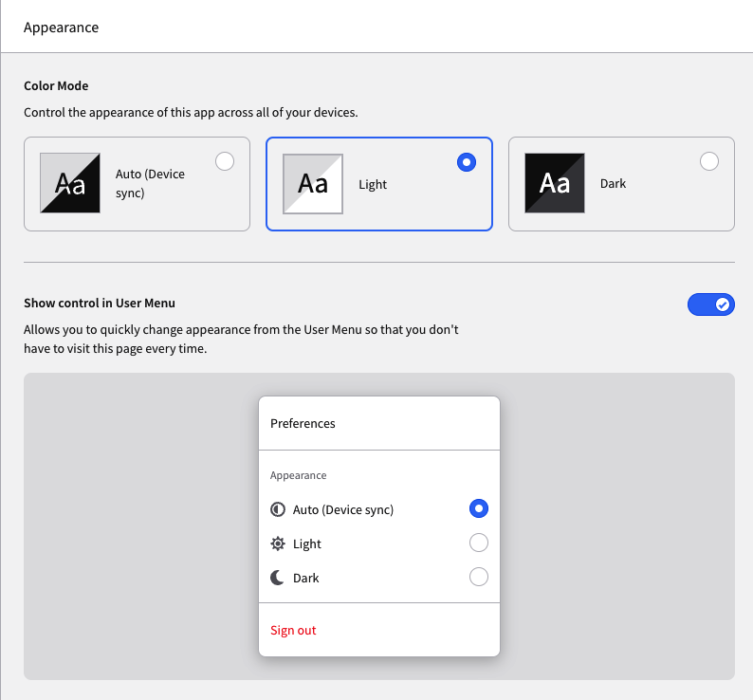Screen dimensions: 753x700
Task: Select the Auto (Device sync) card radio button
Action: [x=225, y=161]
